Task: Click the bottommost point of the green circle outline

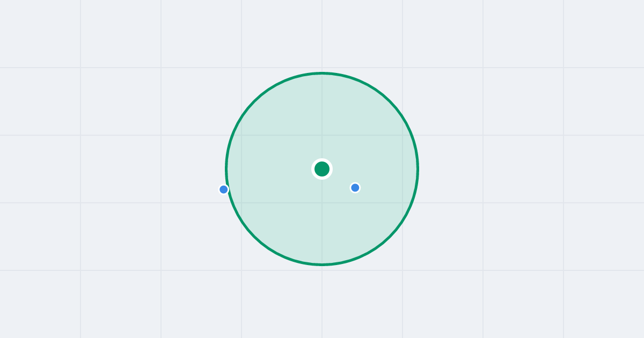Action: [x=322, y=264]
